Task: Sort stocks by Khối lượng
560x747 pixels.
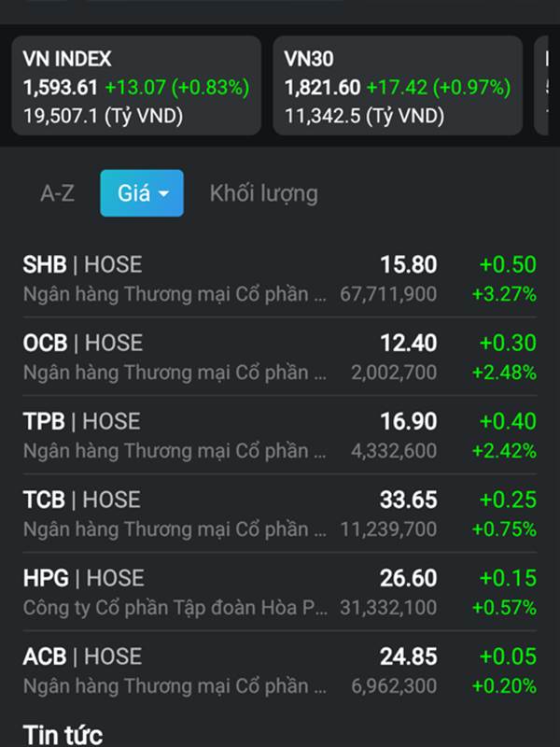Action: (263, 194)
